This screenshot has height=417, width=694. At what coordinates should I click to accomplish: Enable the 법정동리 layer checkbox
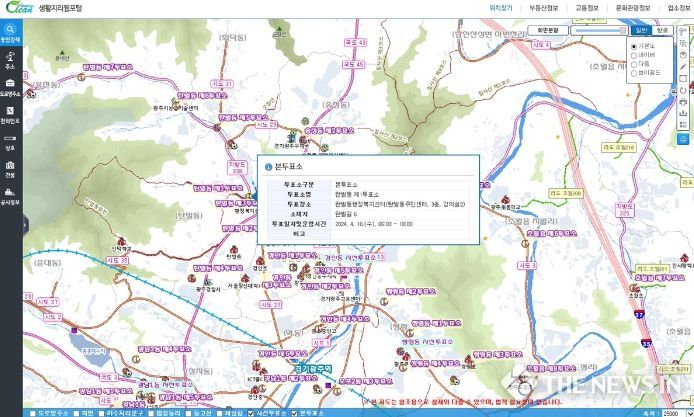151,413
